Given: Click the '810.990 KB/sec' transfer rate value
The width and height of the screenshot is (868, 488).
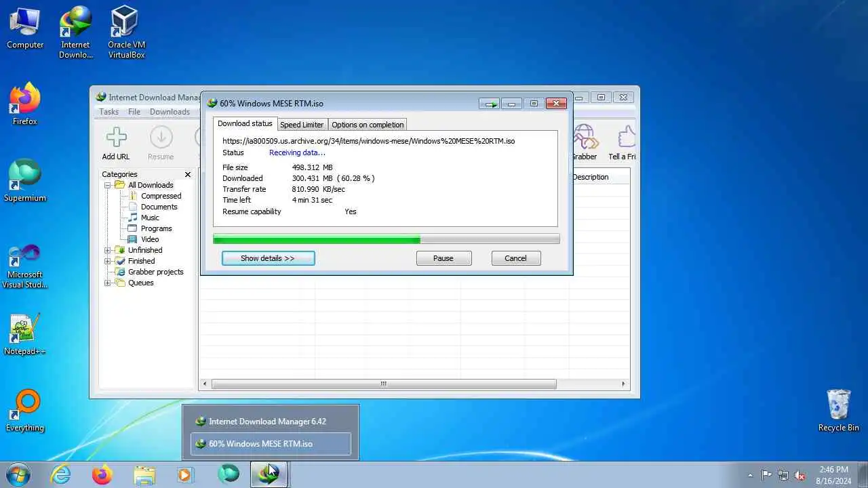Looking at the screenshot, I should (x=318, y=189).
